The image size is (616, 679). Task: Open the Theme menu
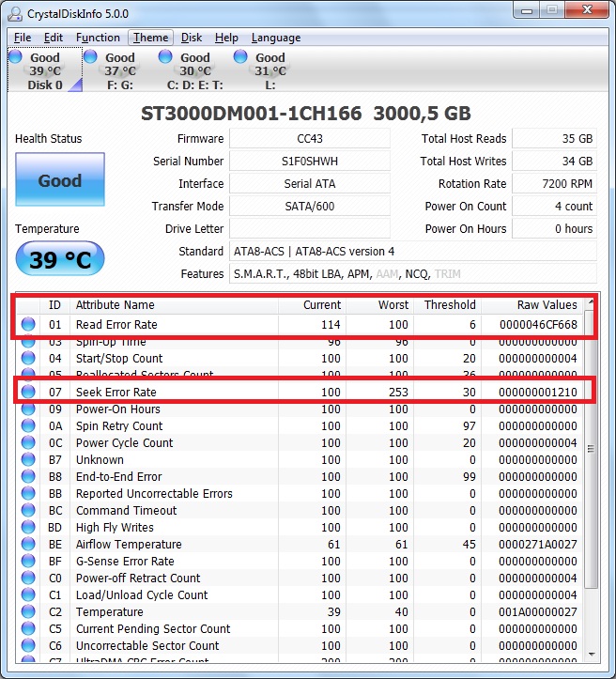[x=150, y=38]
